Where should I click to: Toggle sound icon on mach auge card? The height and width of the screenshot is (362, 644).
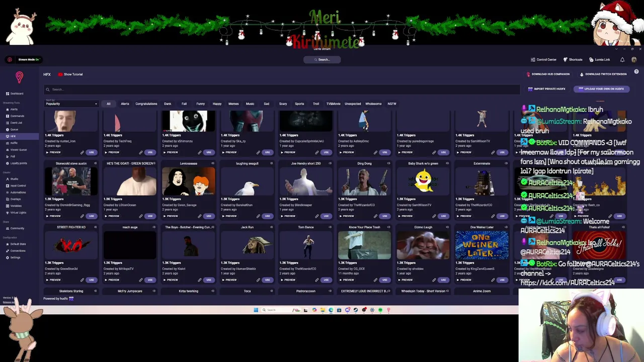tap(154, 227)
